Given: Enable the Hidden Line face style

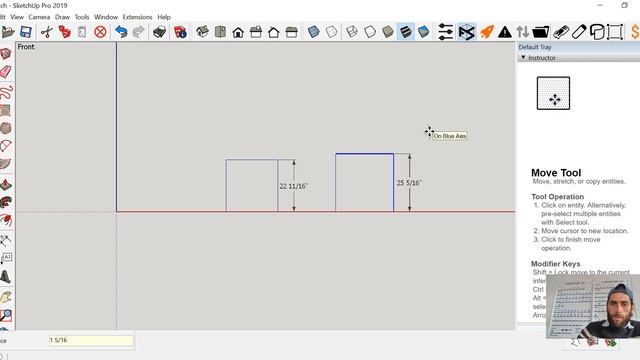Looking at the screenshot, I should 370,32.
